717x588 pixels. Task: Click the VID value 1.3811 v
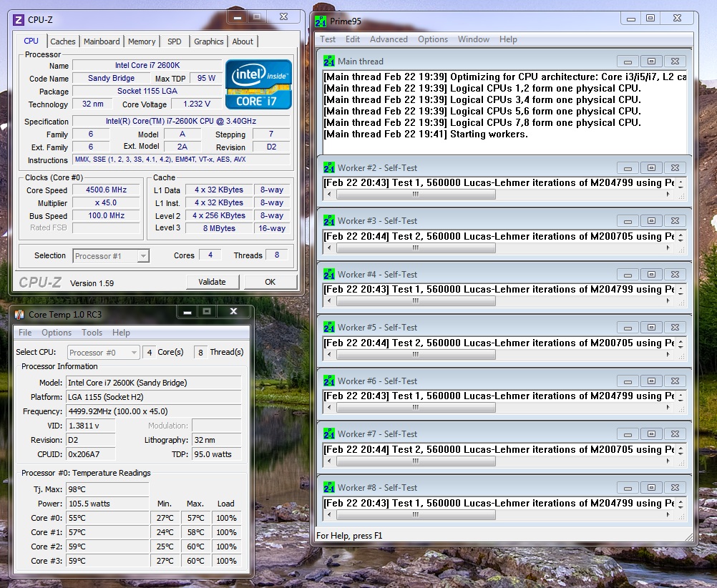point(91,426)
